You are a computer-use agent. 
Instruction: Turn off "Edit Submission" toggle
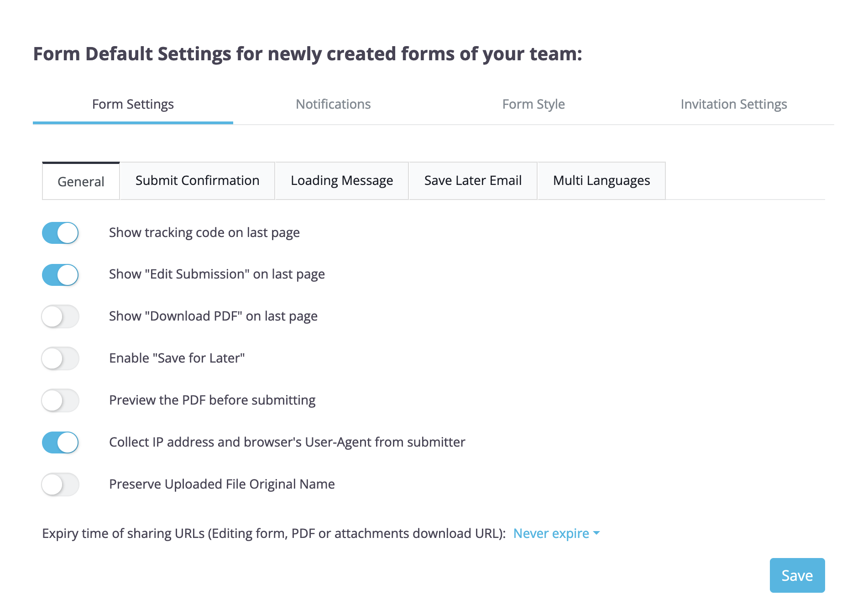[x=60, y=275]
